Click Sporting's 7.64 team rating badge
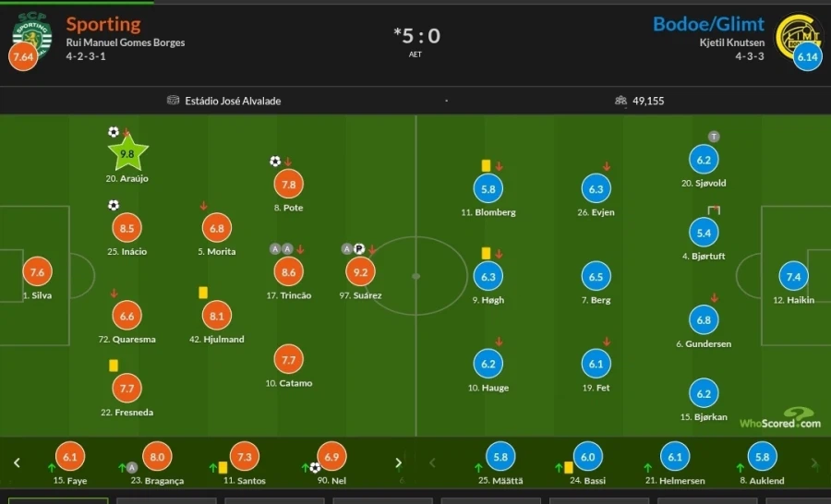Viewport: 831px width, 504px height. [22, 57]
